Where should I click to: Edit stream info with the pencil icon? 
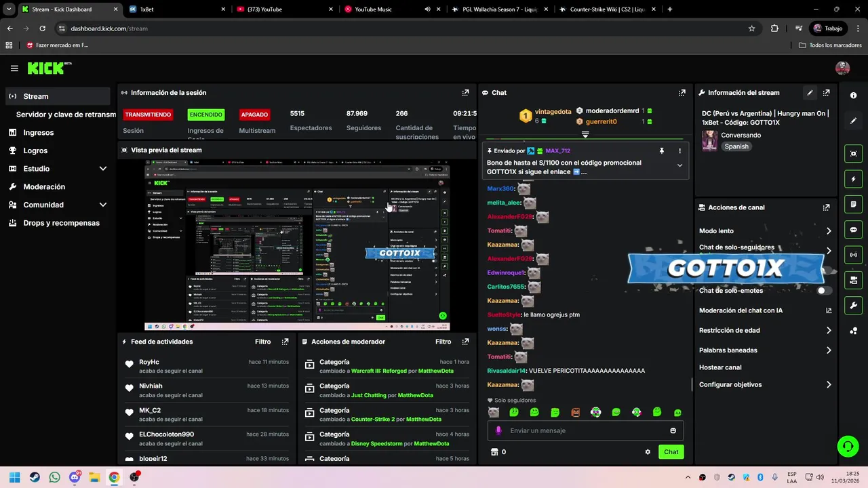[x=810, y=93]
